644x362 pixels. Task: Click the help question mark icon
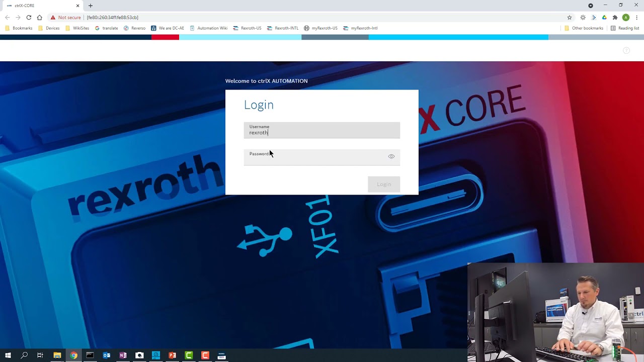pos(626,50)
